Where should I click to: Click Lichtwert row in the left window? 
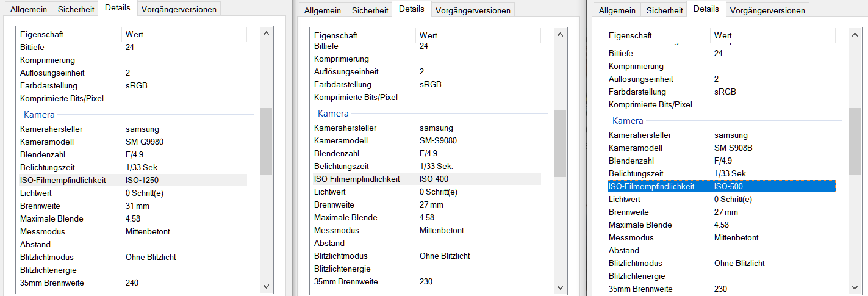point(132,193)
